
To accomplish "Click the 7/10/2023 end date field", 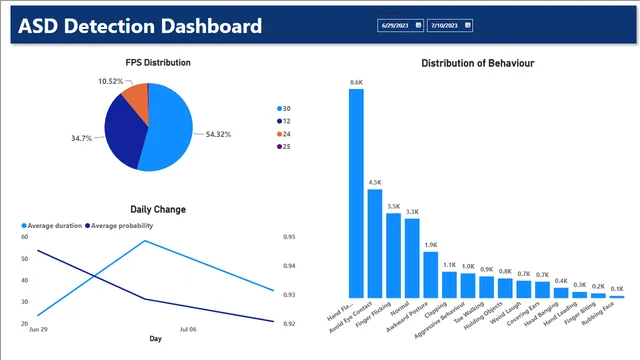I will (x=450, y=25).
